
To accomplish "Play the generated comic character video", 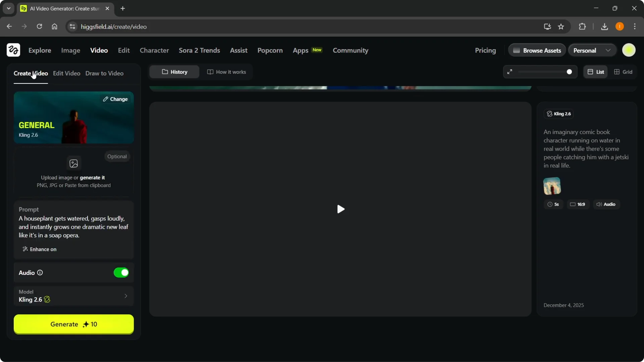I will (x=340, y=209).
